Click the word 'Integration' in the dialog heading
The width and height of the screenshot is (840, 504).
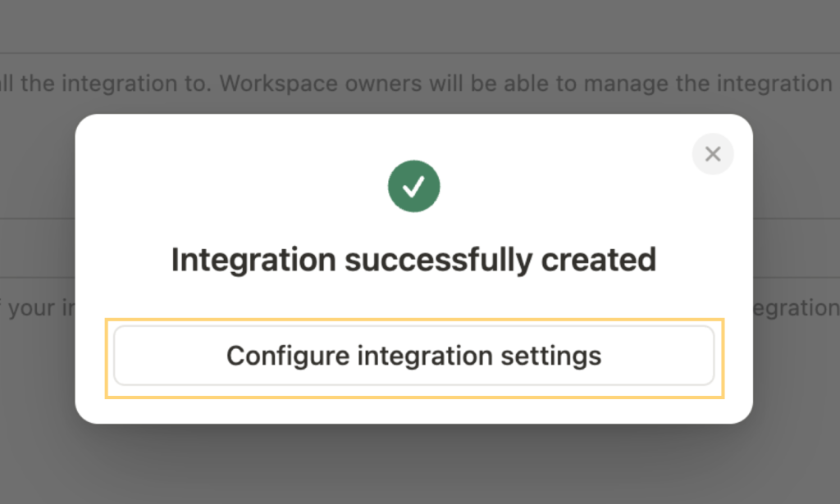click(254, 261)
